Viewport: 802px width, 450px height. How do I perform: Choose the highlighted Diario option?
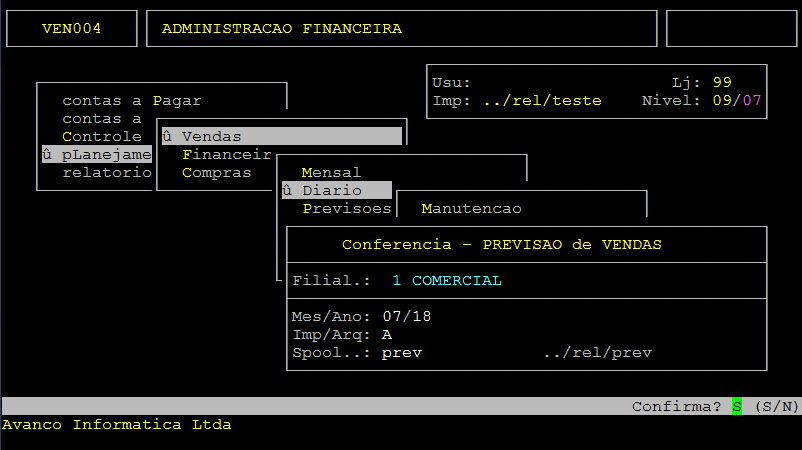pyautogui.click(x=331, y=190)
